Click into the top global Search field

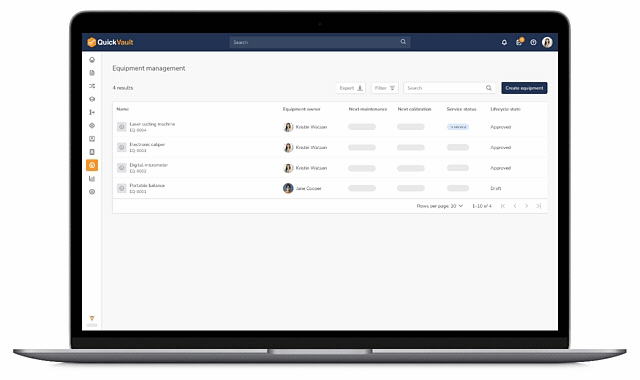(320, 42)
